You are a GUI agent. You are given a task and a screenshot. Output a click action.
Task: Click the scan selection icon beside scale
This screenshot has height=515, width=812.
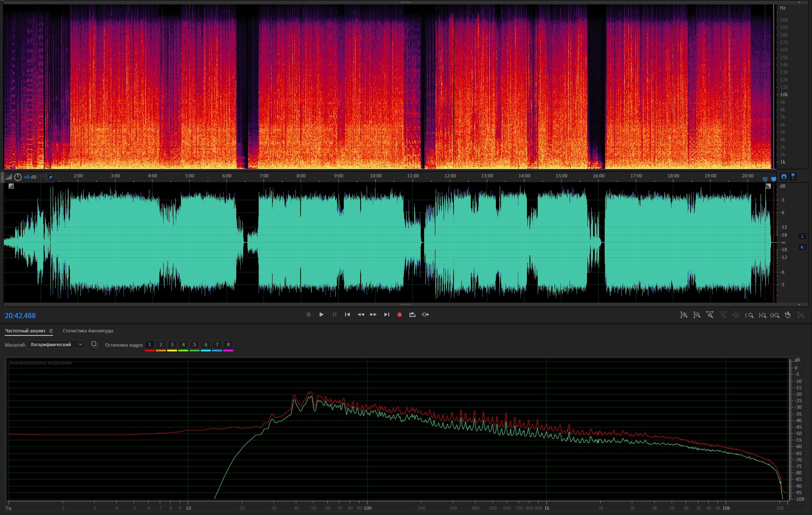pos(94,344)
